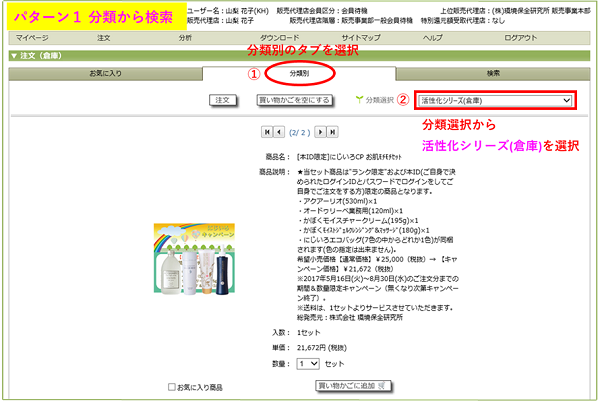Switch to the 検索 tab
The width and height of the screenshot is (600, 401).
493,74
